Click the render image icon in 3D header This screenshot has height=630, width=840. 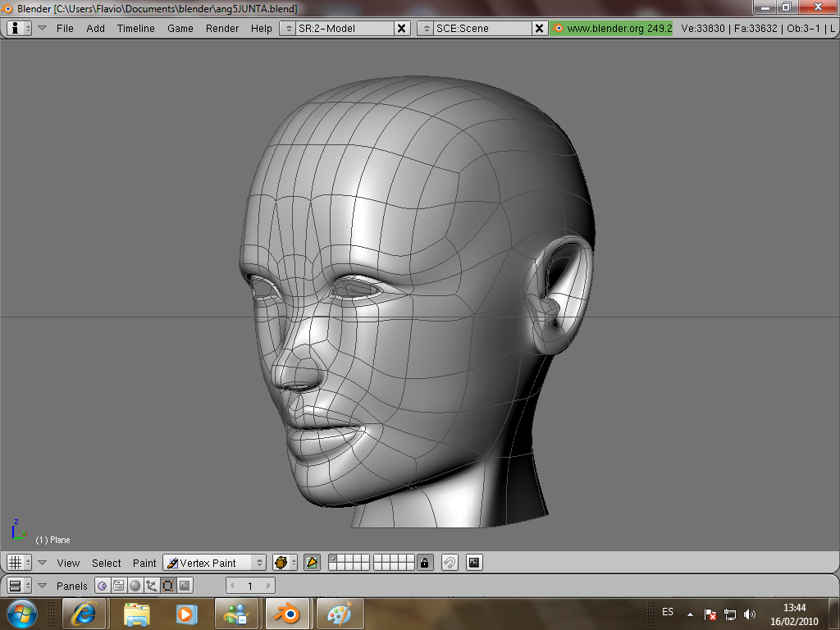(474, 563)
